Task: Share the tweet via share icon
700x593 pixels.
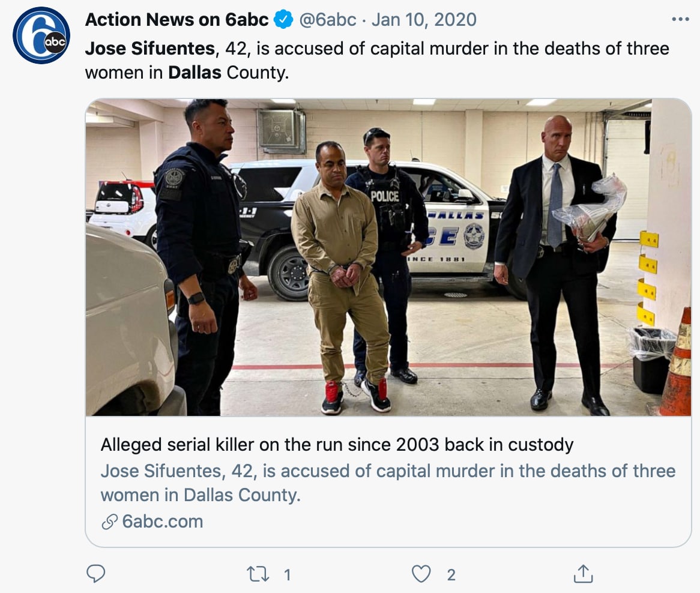Action: (583, 574)
